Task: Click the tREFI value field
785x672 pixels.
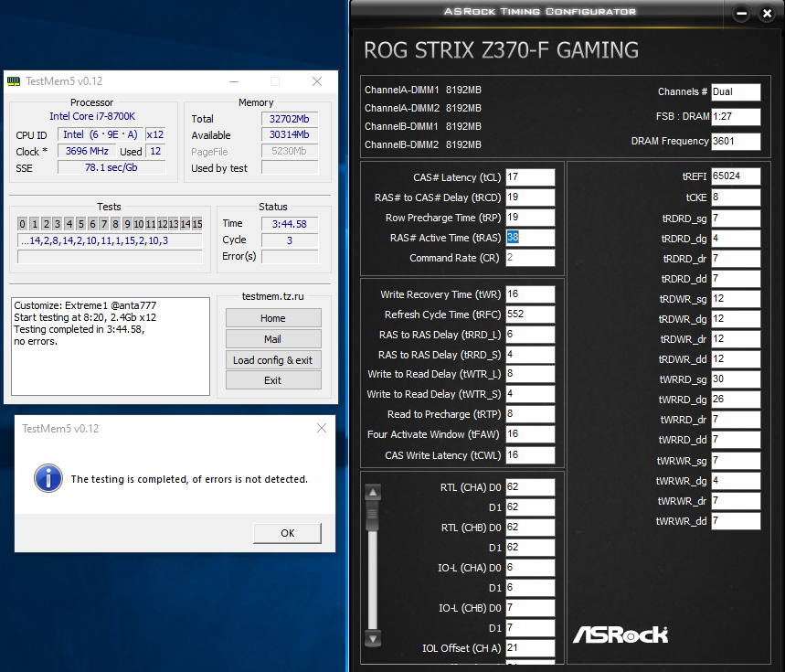Action: [736, 176]
